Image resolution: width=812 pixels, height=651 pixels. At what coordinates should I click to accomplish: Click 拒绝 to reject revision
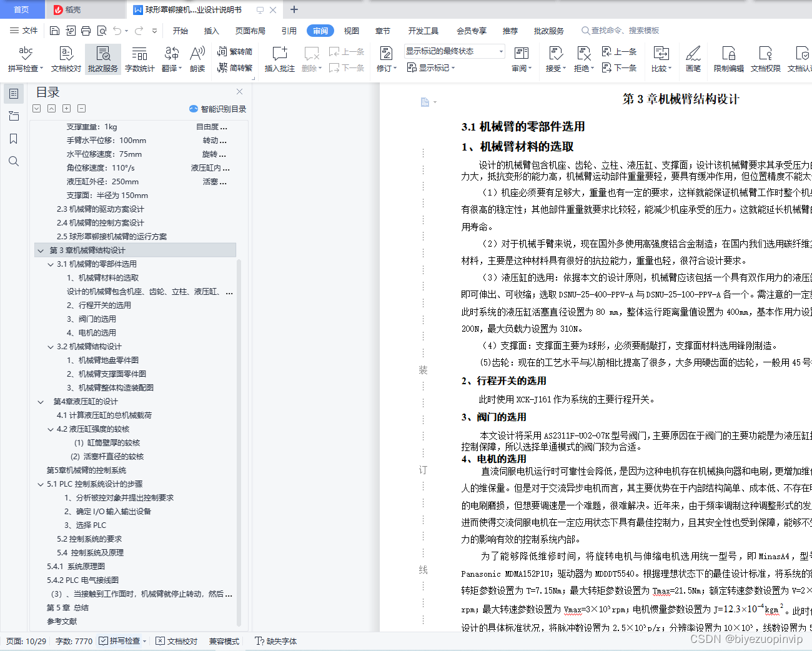tap(583, 59)
